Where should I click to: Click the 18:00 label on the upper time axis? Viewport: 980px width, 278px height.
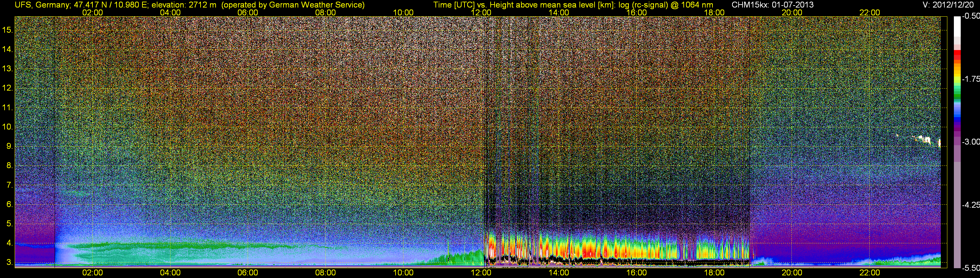[x=714, y=12]
